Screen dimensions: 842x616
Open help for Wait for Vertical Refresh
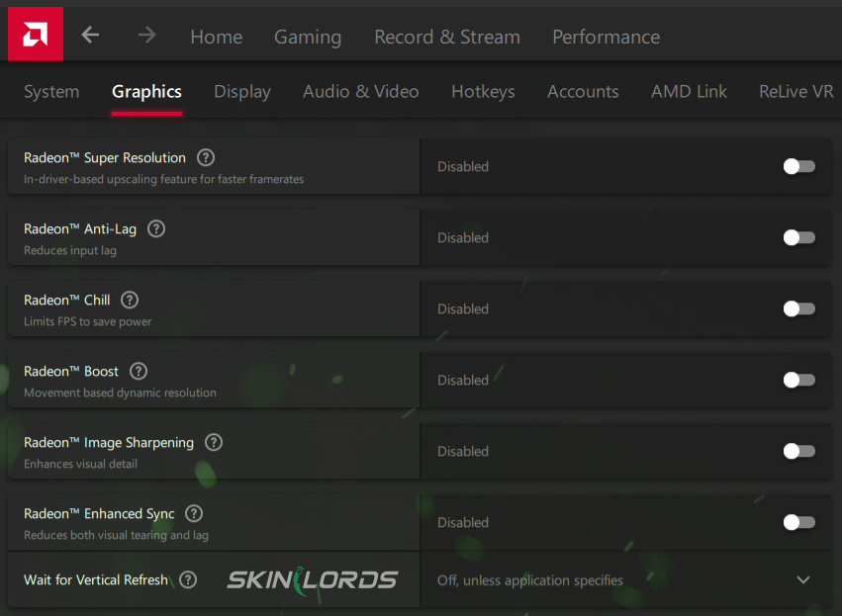pos(188,580)
